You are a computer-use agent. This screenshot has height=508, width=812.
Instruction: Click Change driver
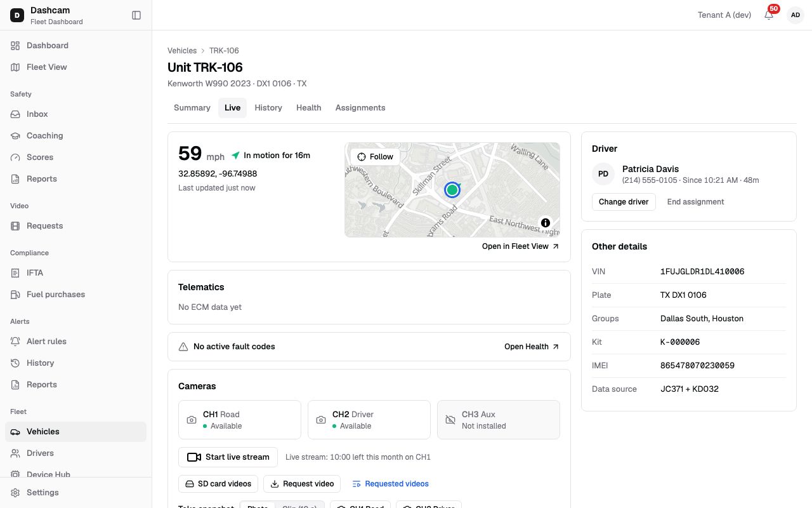click(x=624, y=202)
